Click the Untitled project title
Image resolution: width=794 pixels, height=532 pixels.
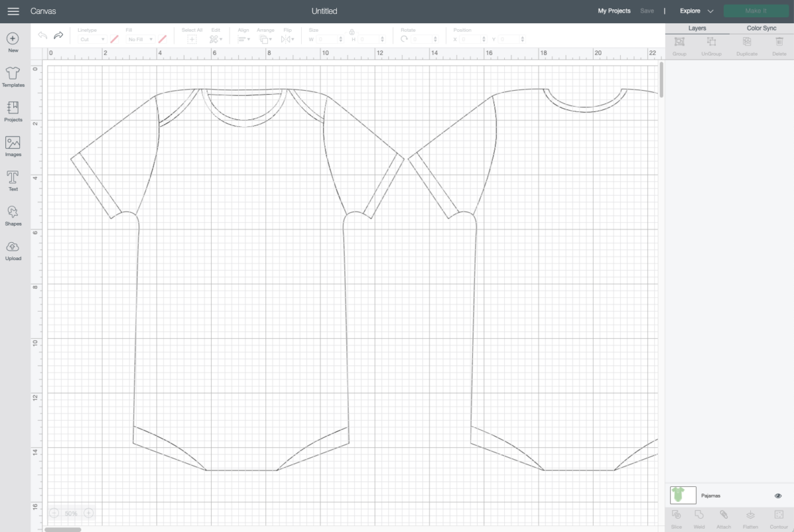(x=324, y=11)
